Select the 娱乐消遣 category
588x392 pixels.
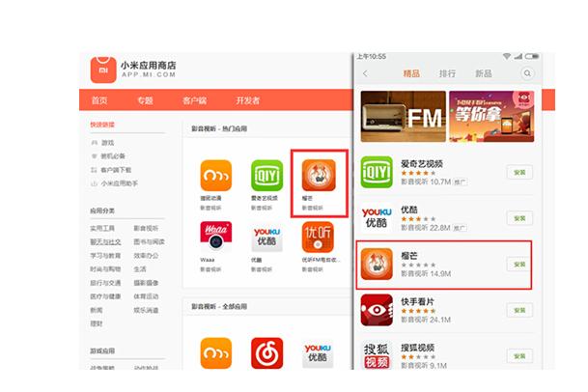146,310
